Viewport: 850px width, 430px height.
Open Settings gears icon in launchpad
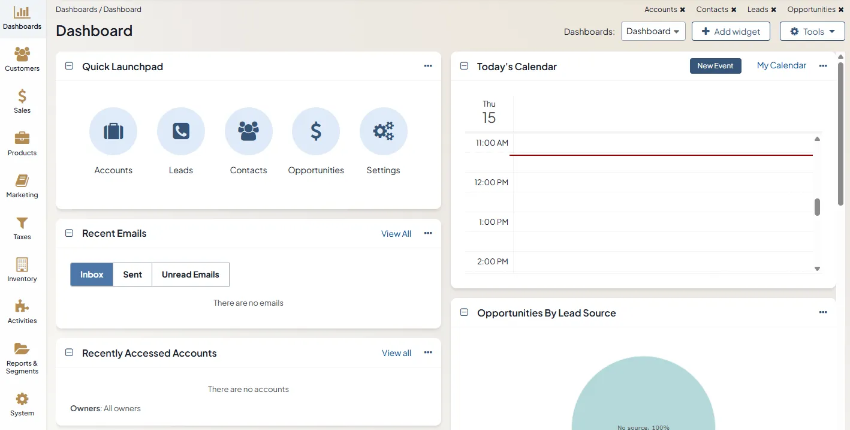point(383,131)
